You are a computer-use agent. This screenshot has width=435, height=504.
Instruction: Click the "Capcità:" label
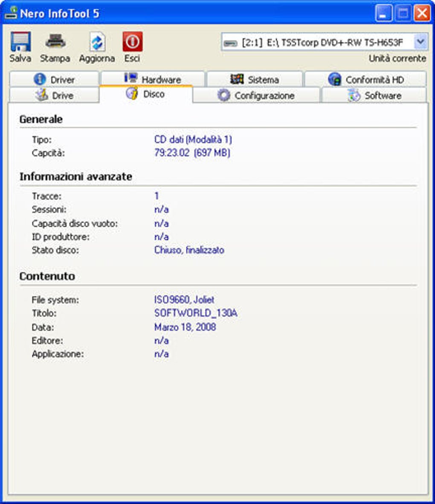click(x=48, y=153)
